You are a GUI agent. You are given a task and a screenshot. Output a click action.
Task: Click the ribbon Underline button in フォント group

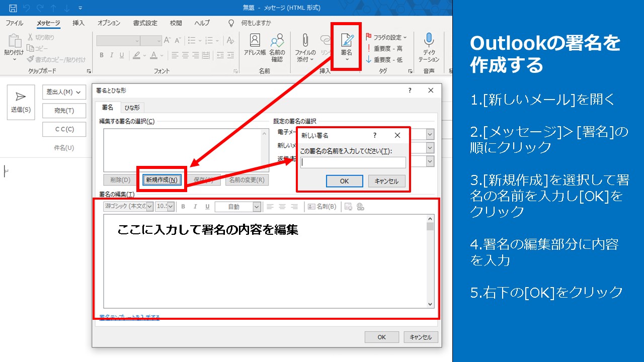click(x=121, y=55)
